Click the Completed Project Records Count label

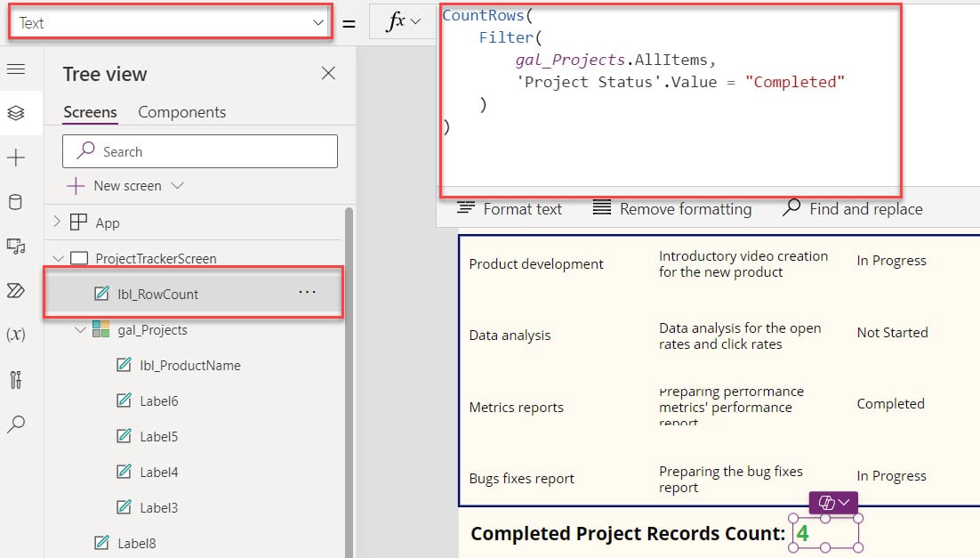628,534
